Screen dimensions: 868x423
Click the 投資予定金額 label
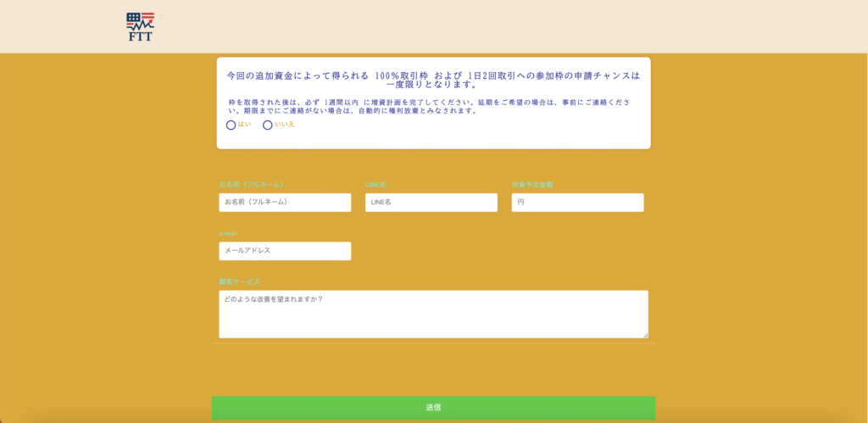(532, 185)
